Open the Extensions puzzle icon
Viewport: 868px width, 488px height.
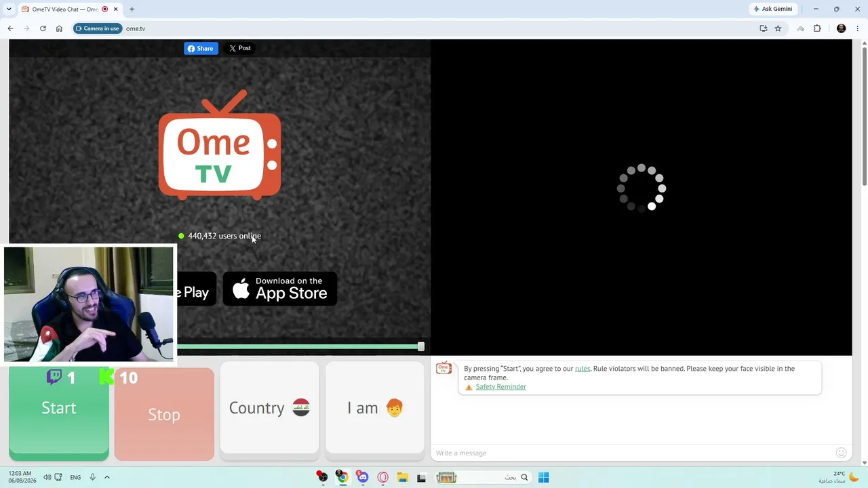coord(816,28)
